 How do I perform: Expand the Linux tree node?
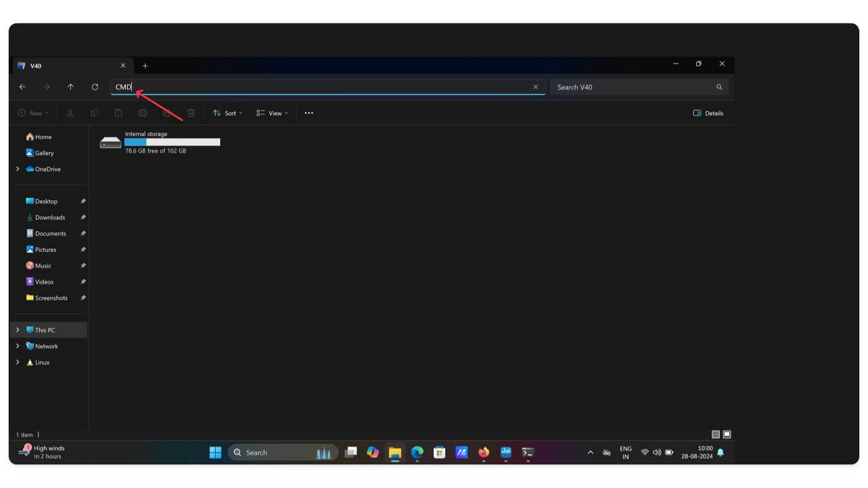pyautogui.click(x=17, y=362)
